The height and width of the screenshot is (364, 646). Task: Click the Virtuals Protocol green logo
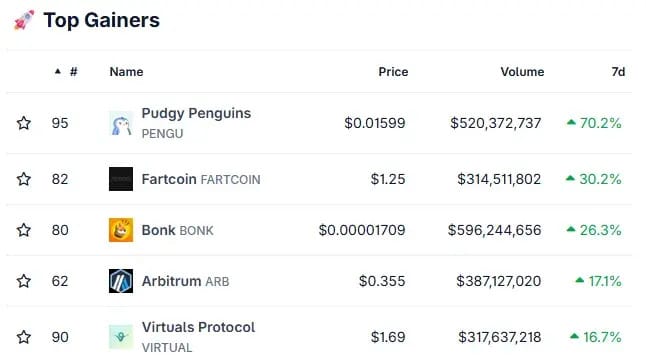[x=121, y=337]
